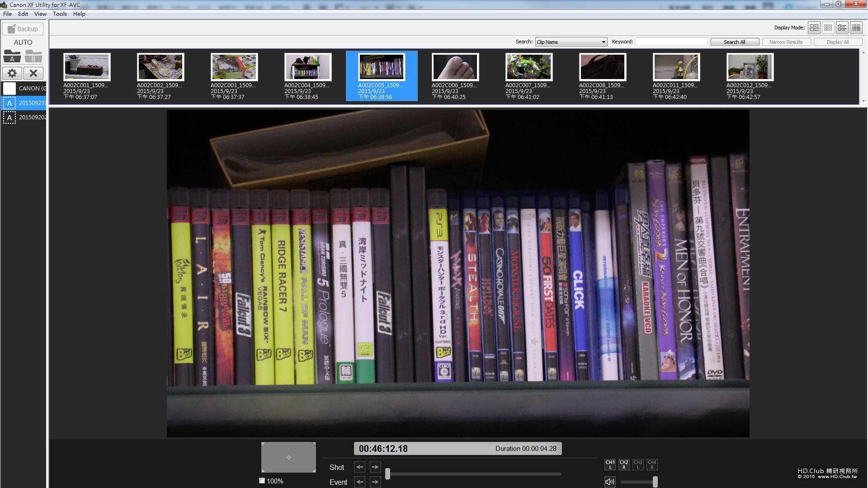Select card slot B folder icon
This screenshot has height=488, width=868.
click(x=33, y=56)
